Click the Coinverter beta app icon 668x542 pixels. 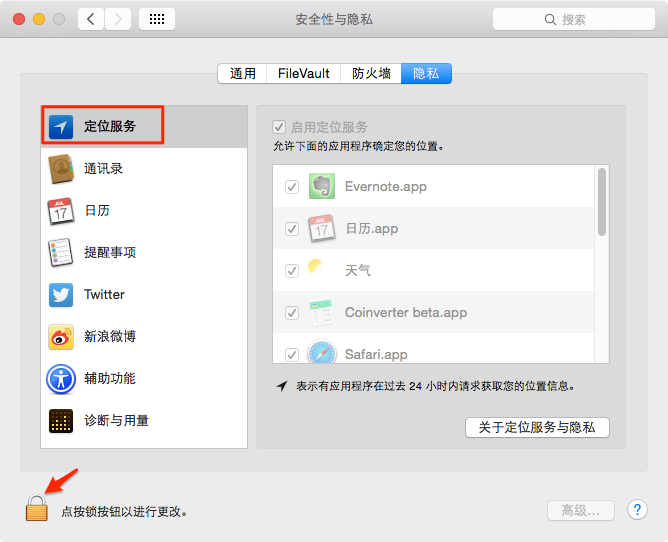[322, 312]
